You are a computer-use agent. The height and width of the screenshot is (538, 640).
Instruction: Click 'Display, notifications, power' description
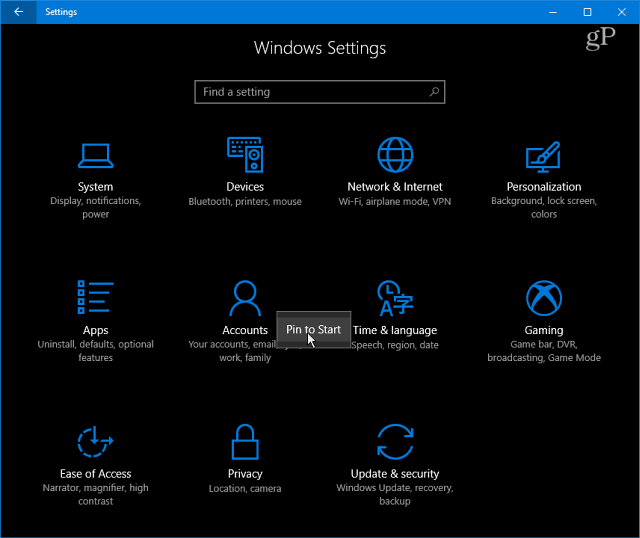tap(96, 207)
